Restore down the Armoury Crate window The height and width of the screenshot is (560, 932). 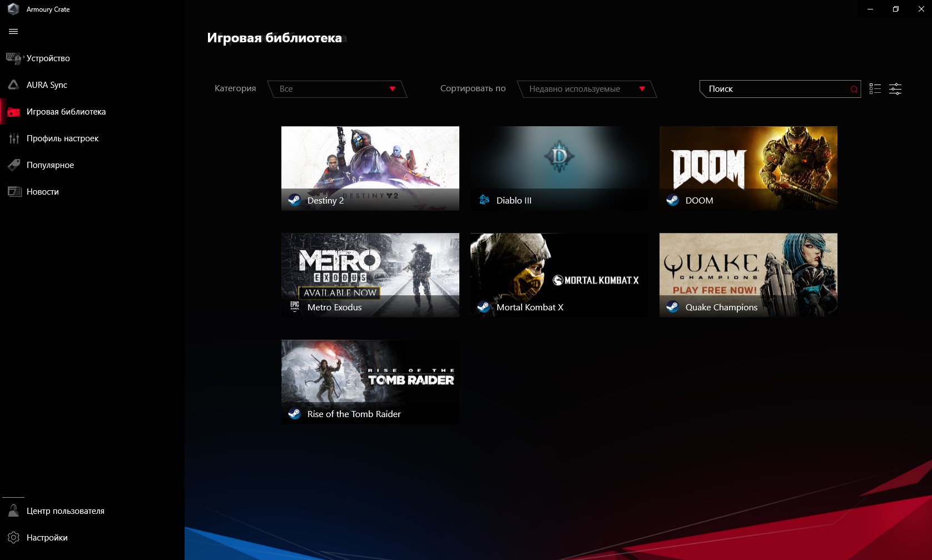(x=895, y=9)
